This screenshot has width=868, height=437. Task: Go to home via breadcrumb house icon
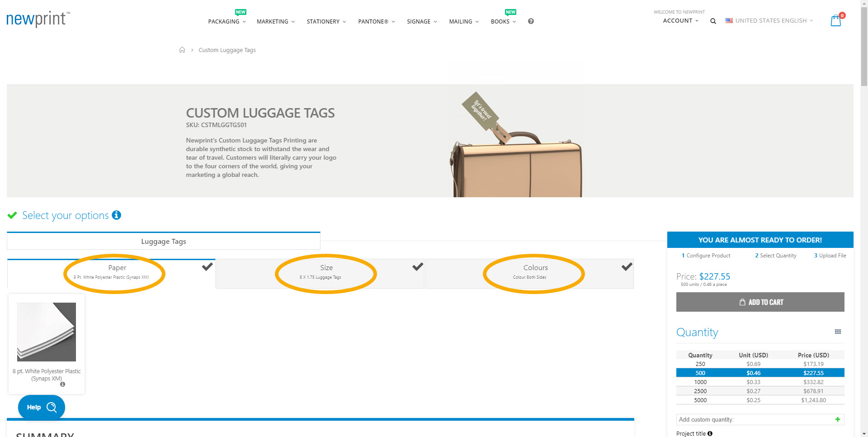pos(182,50)
